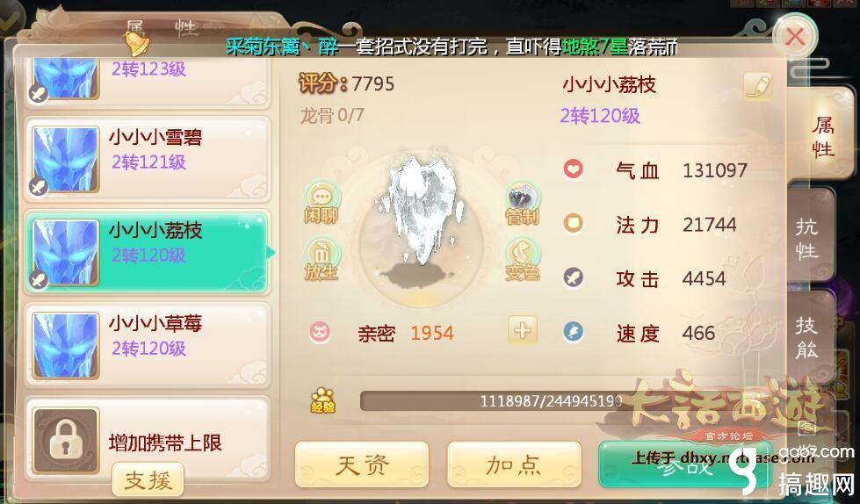The width and height of the screenshot is (860, 504).
Task: Select pet 小小小雪碧 in the list
Action: click(148, 159)
